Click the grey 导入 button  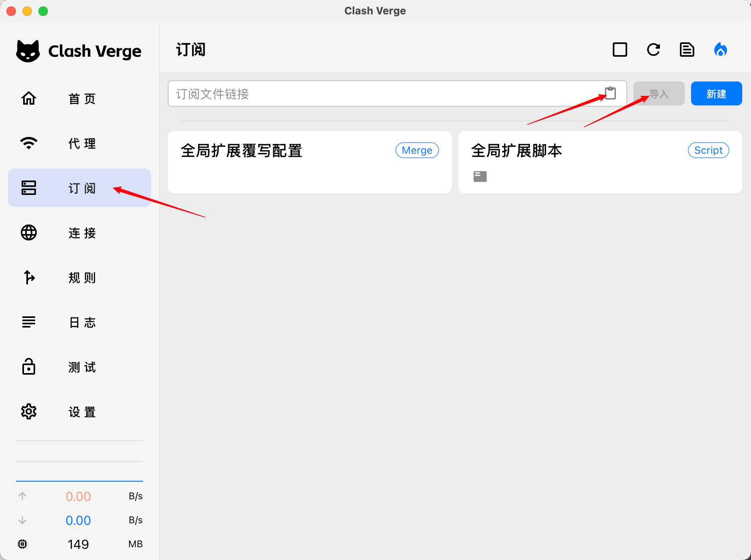tap(659, 93)
